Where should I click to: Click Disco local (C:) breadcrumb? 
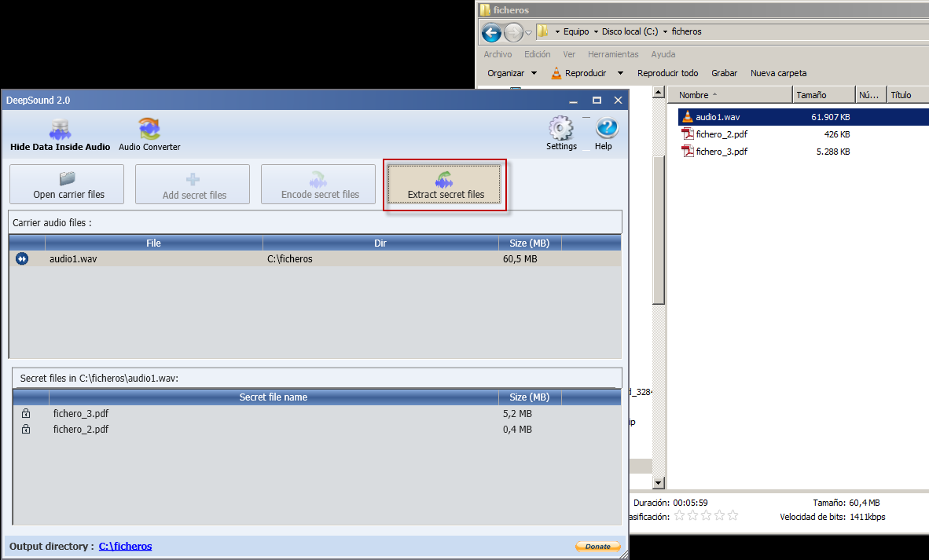630,31
